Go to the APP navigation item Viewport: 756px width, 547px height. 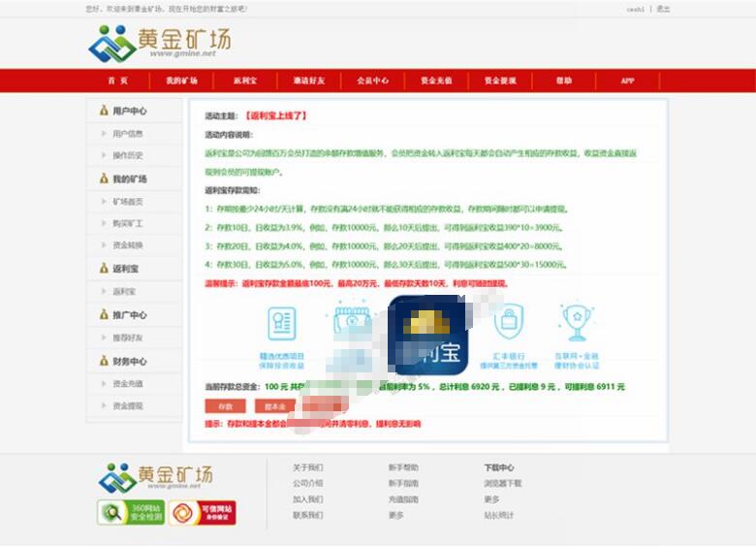(627, 80)
